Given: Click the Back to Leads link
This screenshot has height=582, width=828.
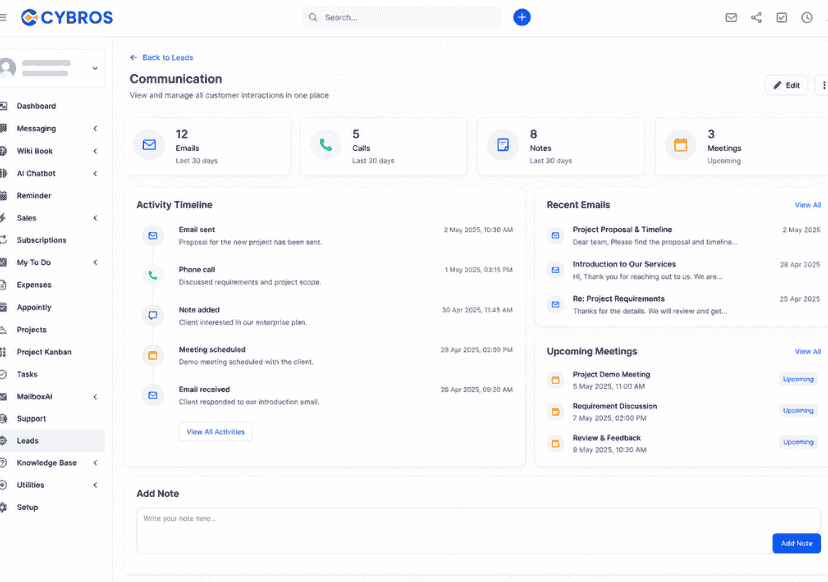Looking at the screenshot, I should (162, 58).
